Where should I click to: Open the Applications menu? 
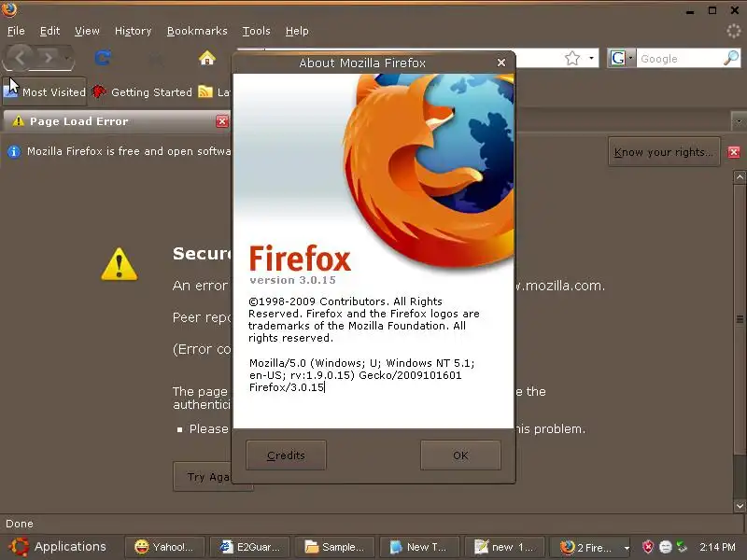[x=57, y=546]
